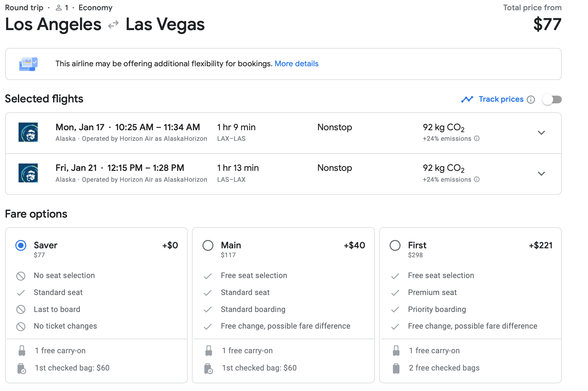Image resolution: width=588 pixels, height=391 pixels.
Task: Expand the Mon, Jan 17 flight details
Action: pos(541,133)
